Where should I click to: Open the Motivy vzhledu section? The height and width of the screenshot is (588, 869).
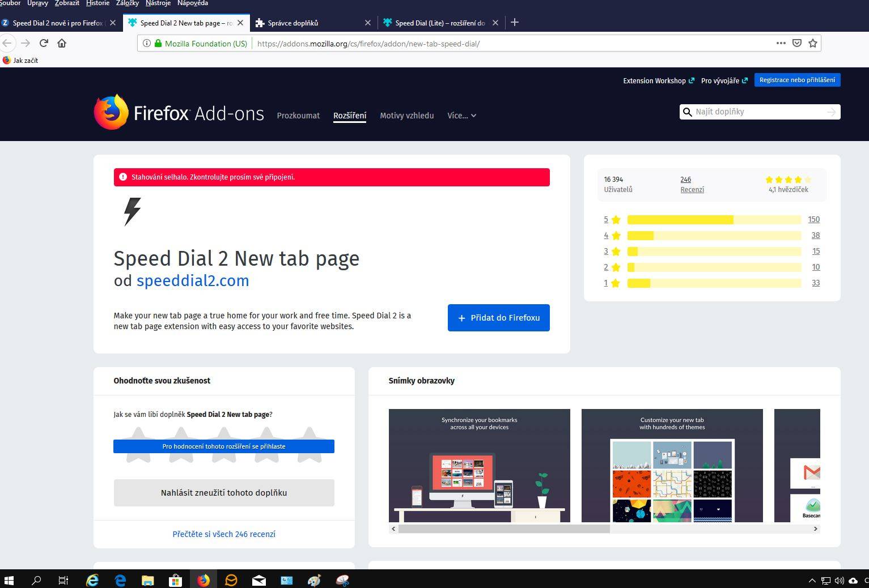[406, 116]
